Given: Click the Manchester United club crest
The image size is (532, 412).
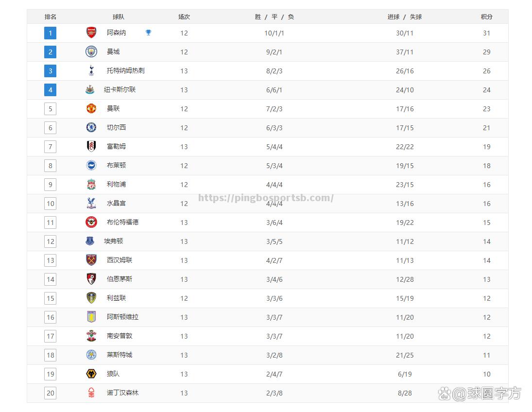Looking at the screenshot, I should [x=91, y=109].
